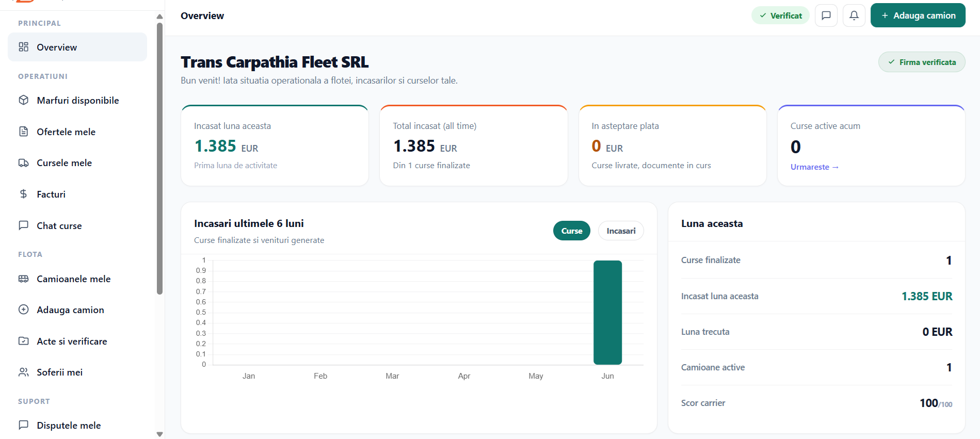Click the sidebar scroll up arrow

click(159, 17)
